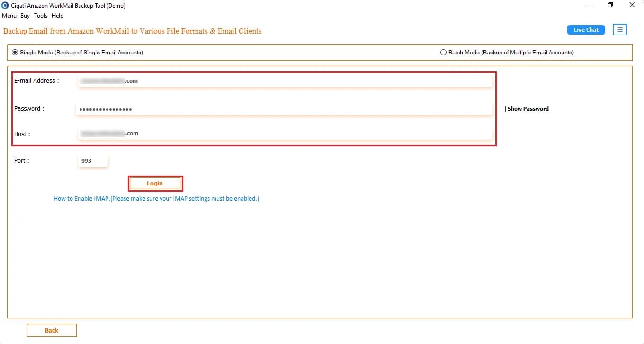Click the Cigati app logo icon
Image resolution: width=644 pixels, height=344 pixels.
(5, 5)
